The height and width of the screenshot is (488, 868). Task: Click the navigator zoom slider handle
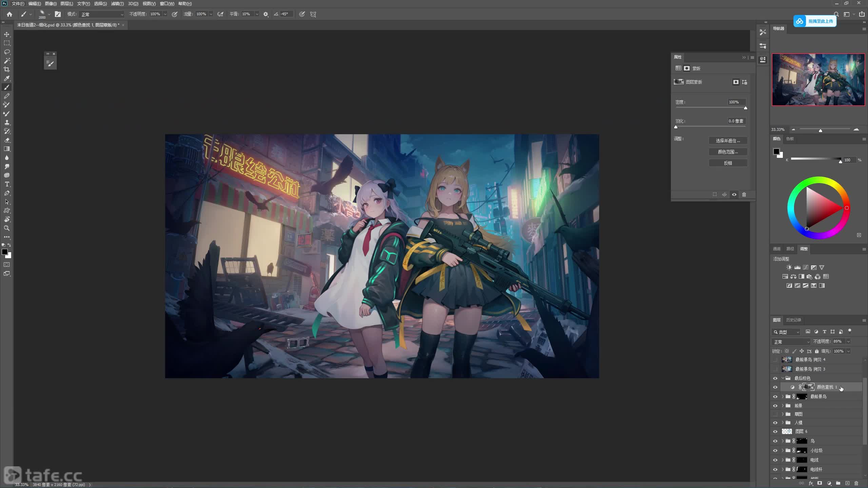point(820,130)
